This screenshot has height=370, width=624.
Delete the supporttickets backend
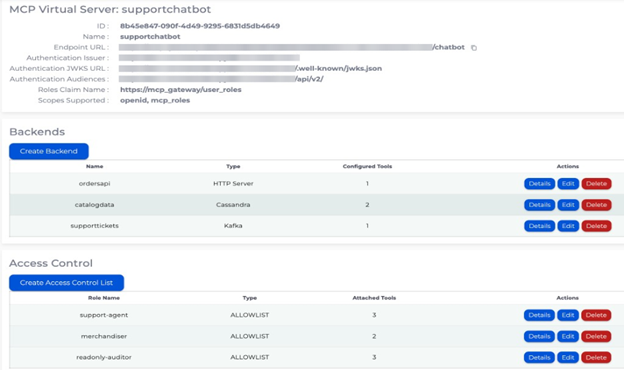596,226
